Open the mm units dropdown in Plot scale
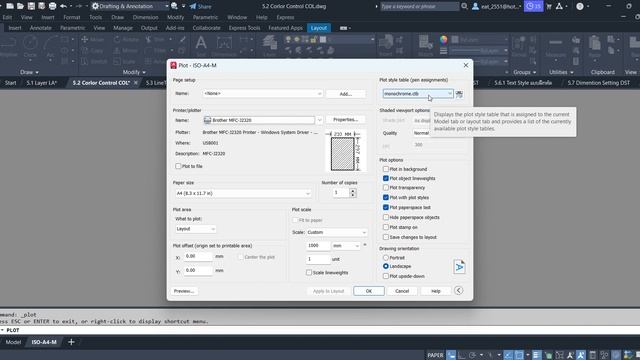This screenshot has width=640, height=360. pyautogui.click(x=346, y=246)
